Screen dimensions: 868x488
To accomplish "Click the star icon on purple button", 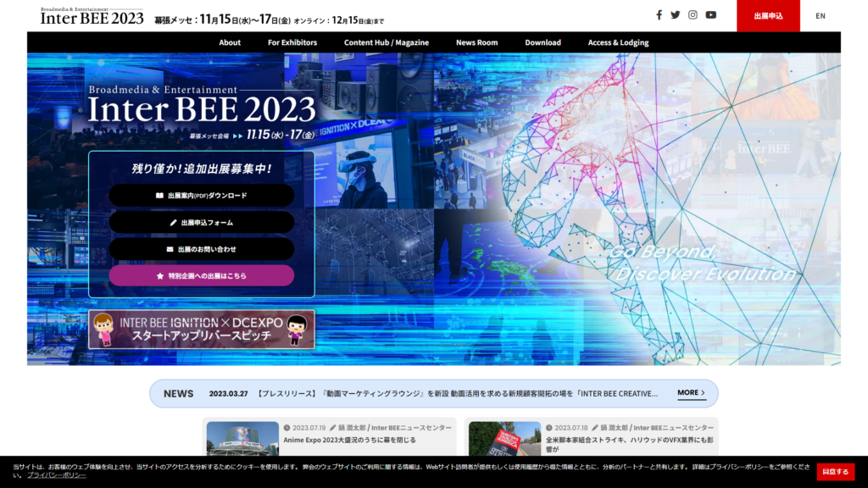I will (160, 275).
